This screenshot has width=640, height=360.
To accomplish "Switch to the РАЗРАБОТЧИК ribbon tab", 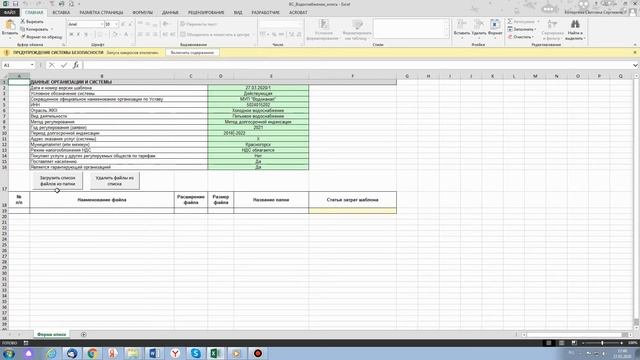I will [266, 12].
